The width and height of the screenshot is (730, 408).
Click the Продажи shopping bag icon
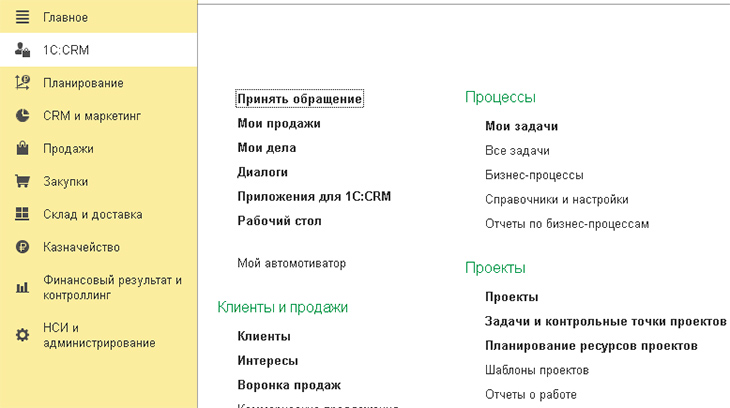(x=22, y=148)
